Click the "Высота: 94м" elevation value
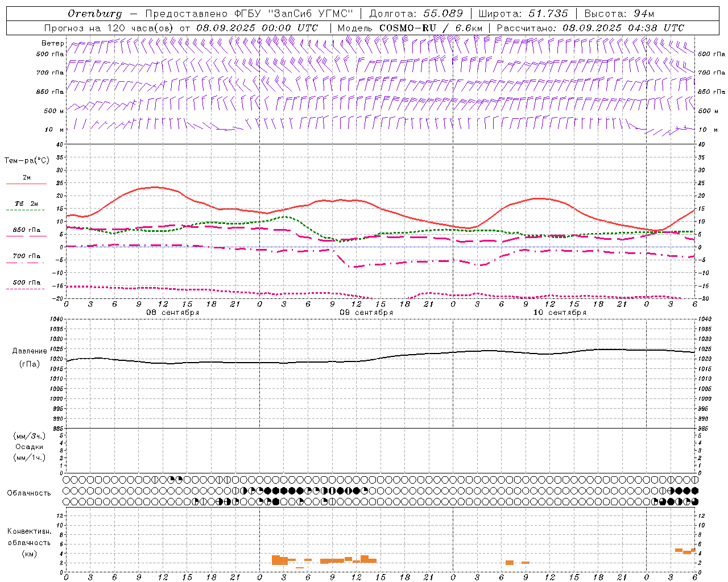This screenshot has width=728, height=582. pyautogui.click(x=619, y=14)
